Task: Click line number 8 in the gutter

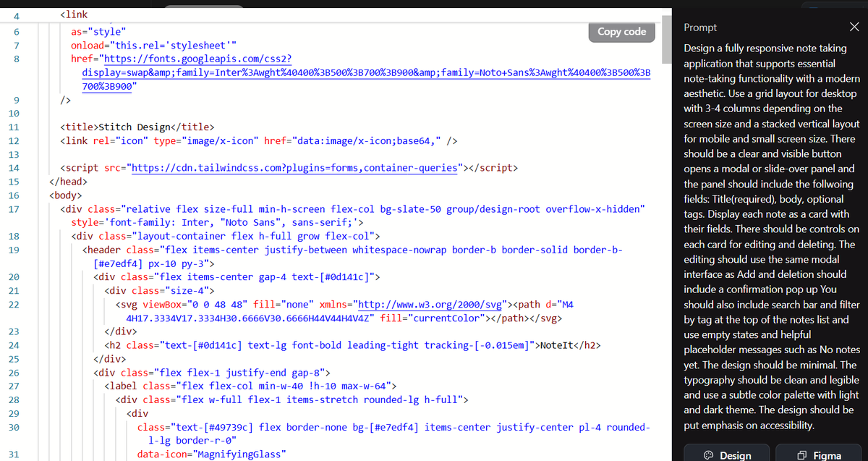Action: tap(16, 59)
